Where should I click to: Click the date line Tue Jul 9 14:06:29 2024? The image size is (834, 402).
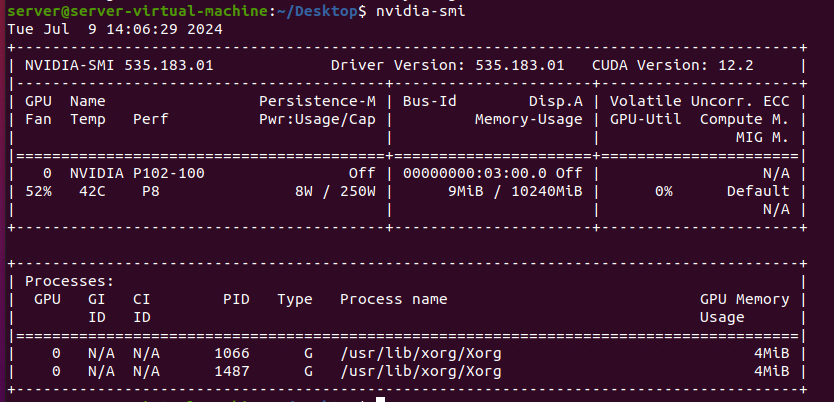point(115,29)
